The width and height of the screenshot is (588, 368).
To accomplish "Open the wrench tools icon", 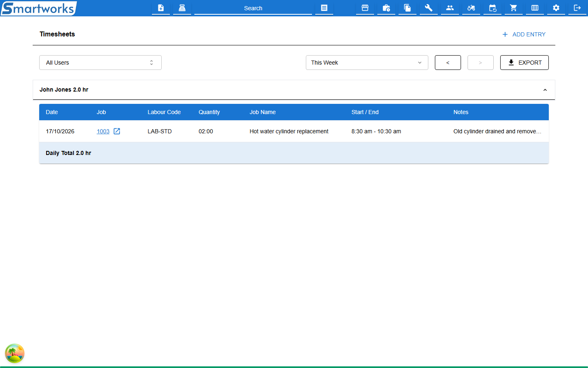I will (x=429, y=8).
